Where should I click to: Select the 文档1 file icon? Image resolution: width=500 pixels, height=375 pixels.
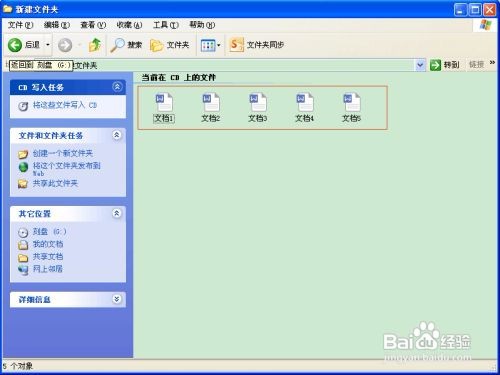pos(164,102)
